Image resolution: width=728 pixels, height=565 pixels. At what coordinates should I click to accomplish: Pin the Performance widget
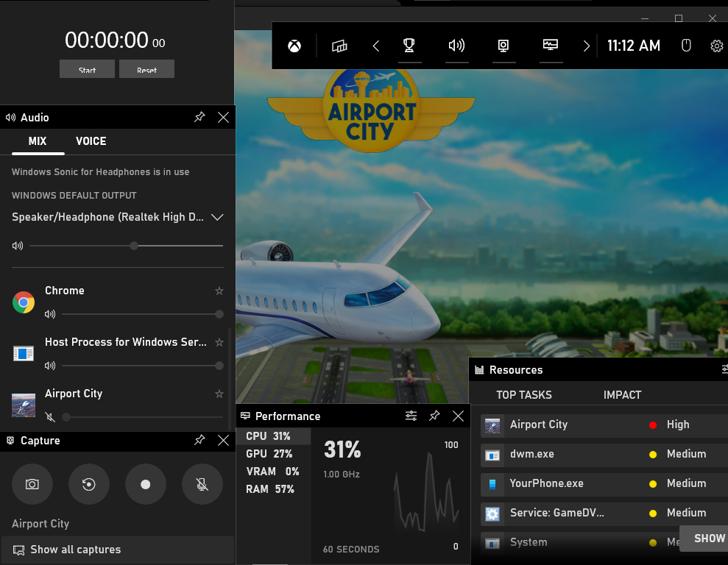click(434, 416)
